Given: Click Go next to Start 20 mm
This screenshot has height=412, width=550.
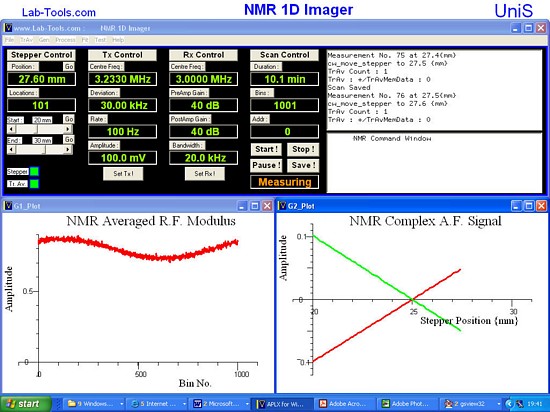Looking at the screenshot, I should coord(69,119).
